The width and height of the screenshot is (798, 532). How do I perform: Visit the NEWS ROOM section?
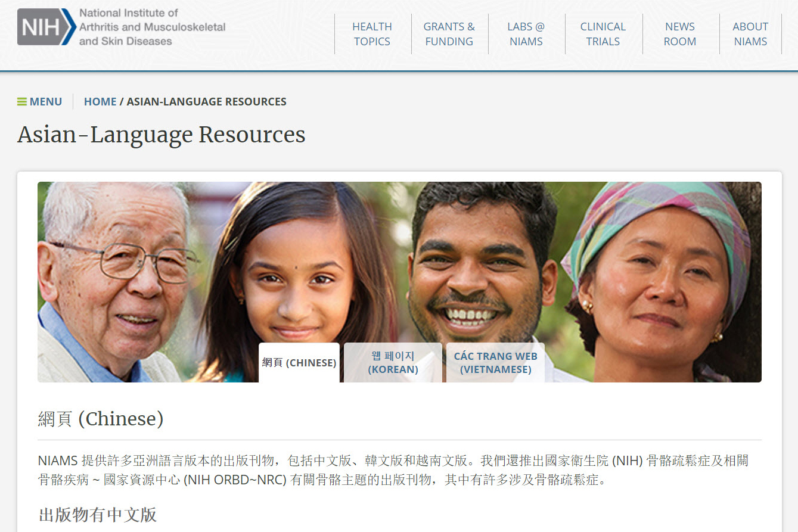pos(680,34)
